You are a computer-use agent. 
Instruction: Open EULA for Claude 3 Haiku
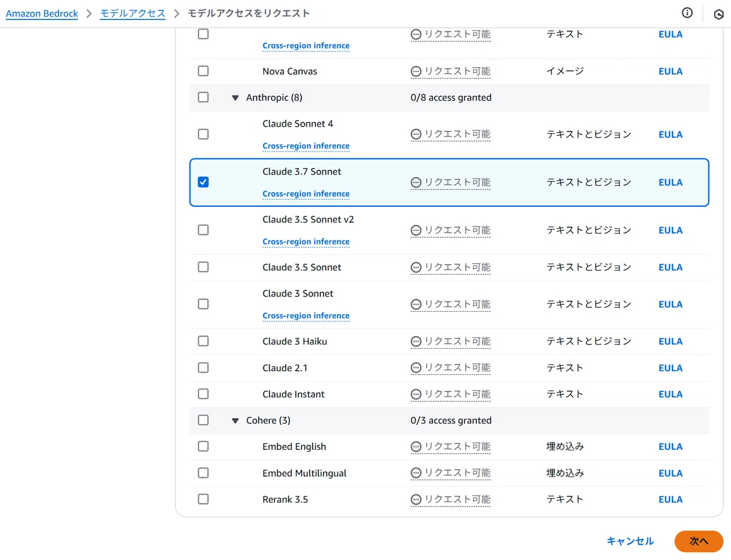671,341
